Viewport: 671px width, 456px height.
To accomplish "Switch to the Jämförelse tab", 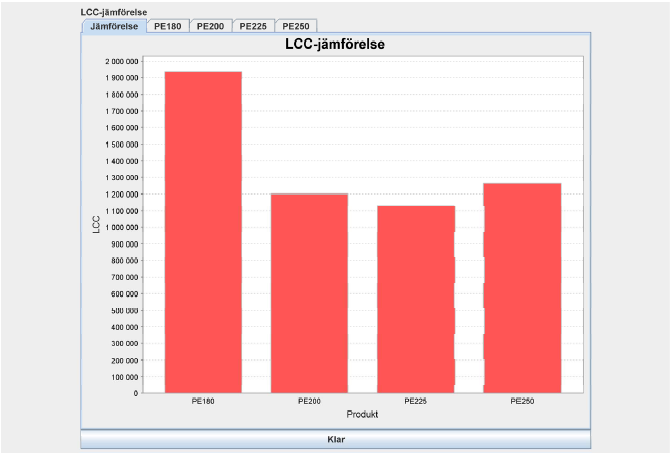I will coord(114,26).
